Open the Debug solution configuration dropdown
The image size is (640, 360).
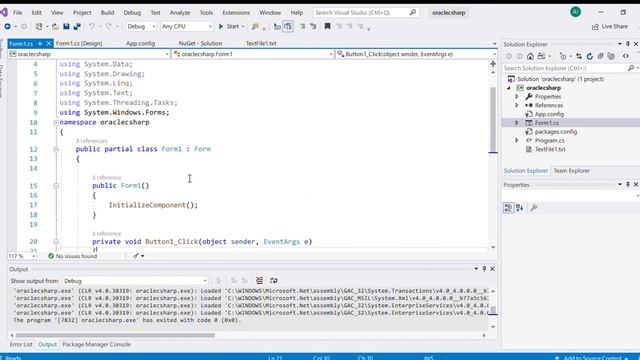coord(141,27)
